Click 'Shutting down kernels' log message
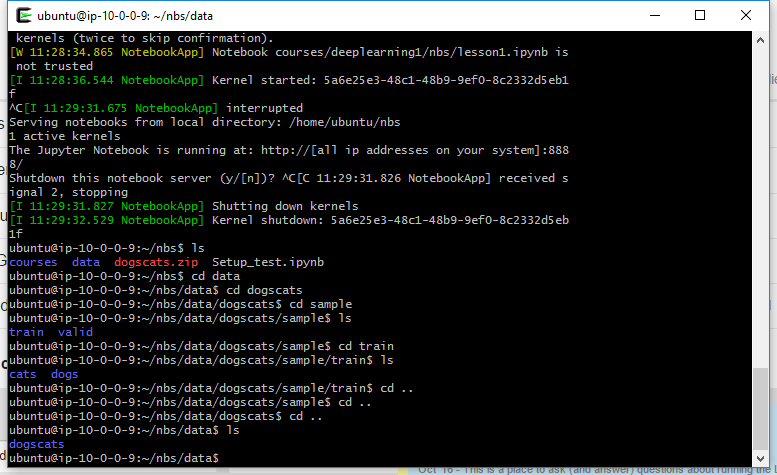This screenshot has height=475, width=777. pos(285,206)
